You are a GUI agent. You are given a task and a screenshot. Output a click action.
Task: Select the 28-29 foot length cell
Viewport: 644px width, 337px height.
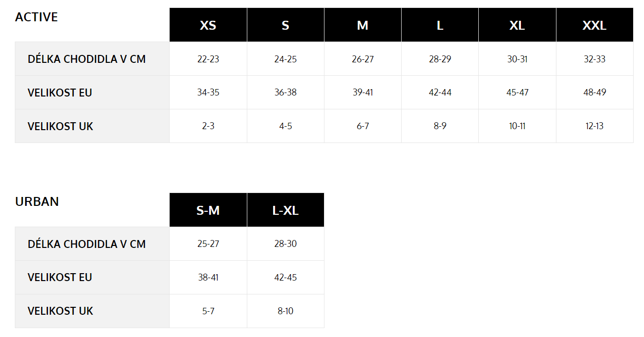[x=440, y=59]
